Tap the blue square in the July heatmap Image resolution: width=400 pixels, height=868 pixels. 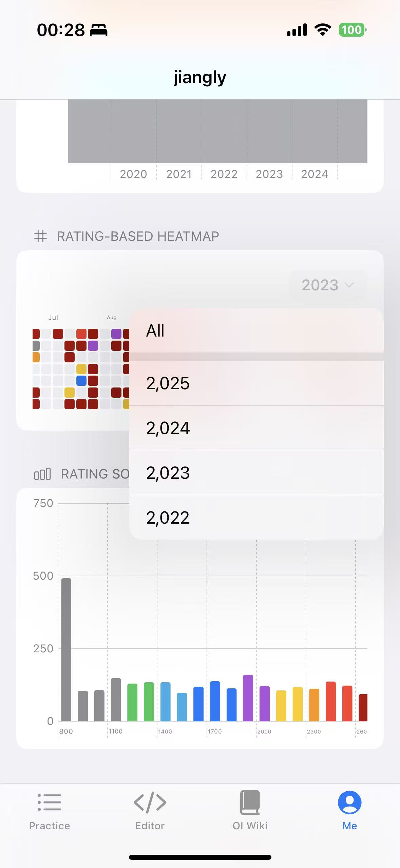[x=81, y=381]
